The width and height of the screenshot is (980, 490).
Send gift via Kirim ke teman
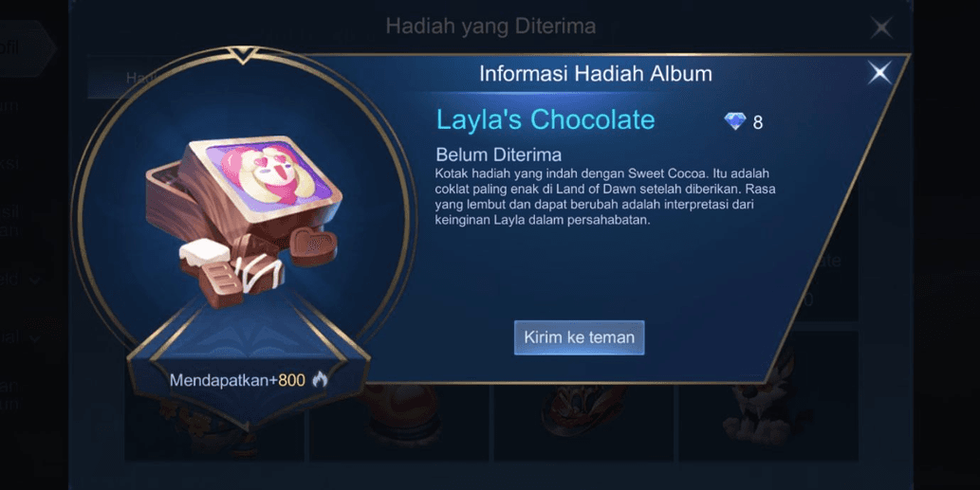click(579, 337)
